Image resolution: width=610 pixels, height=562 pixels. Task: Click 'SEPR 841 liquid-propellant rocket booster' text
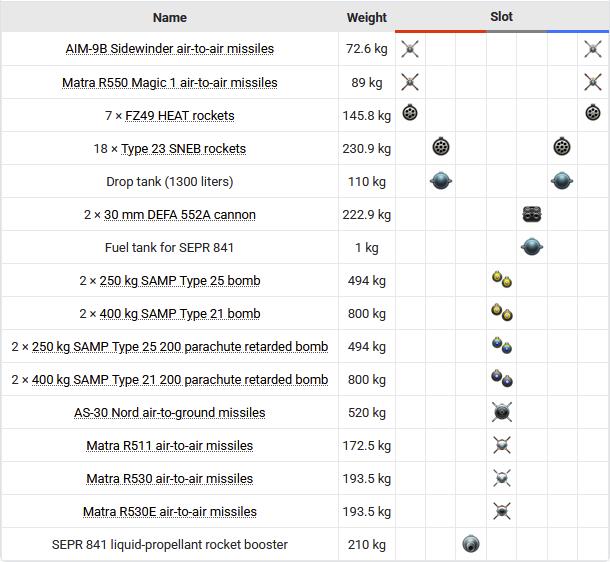170,545
